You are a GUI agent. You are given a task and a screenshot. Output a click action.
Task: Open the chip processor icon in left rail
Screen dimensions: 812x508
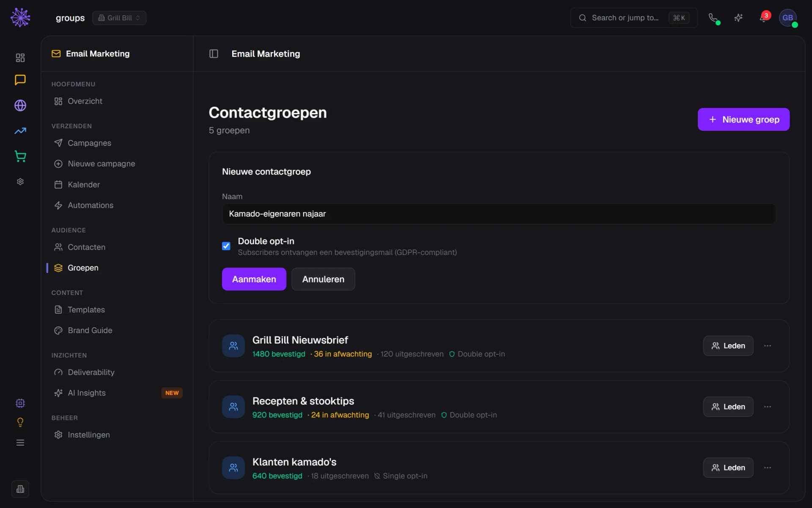pyautogui.click(x=20, y=403)
